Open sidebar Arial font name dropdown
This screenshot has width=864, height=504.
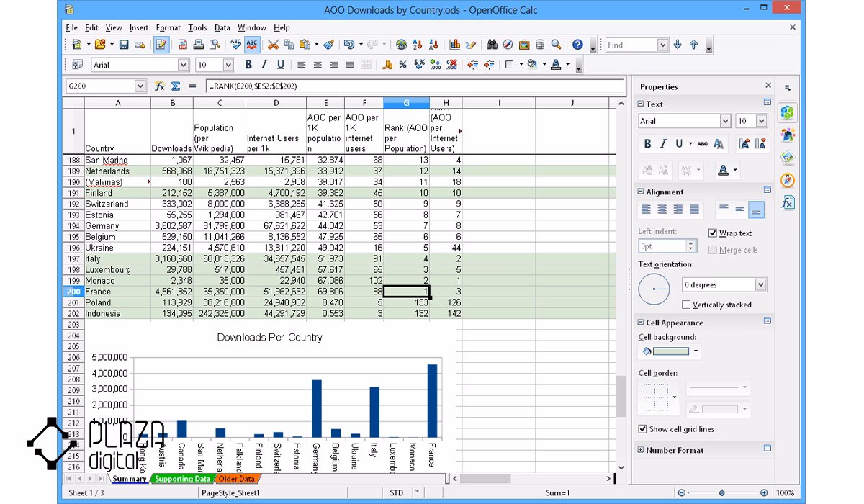tap(725, 121)
